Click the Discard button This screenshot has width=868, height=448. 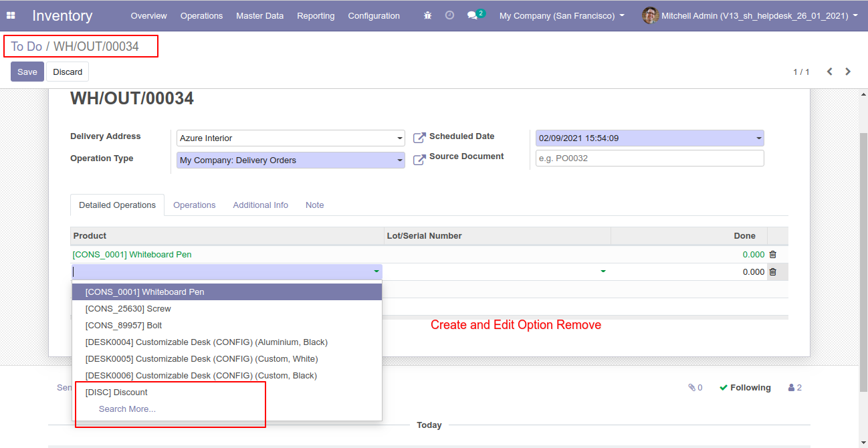click(x=68, y=72)
